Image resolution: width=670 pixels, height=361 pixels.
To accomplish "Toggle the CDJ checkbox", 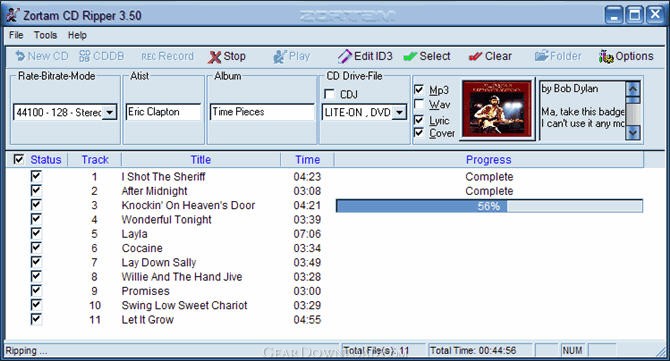I will [x=329, y=94].
